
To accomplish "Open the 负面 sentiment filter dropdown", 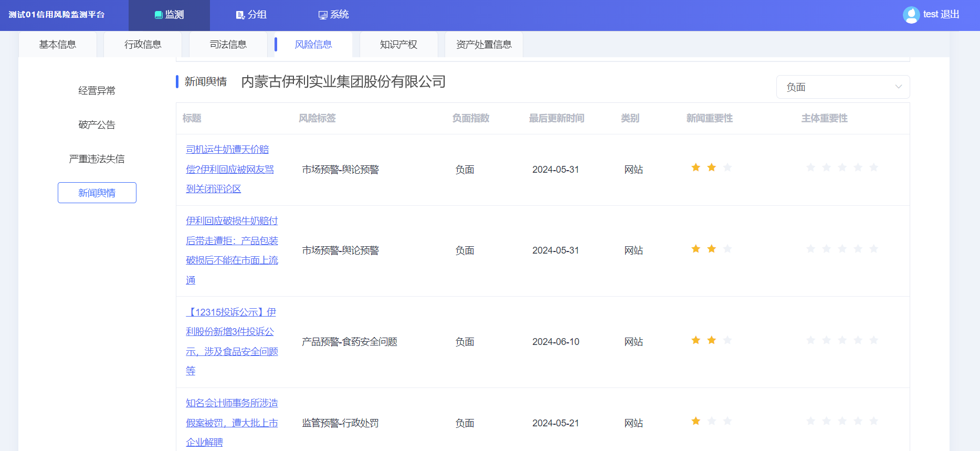I will click(843, 87).
